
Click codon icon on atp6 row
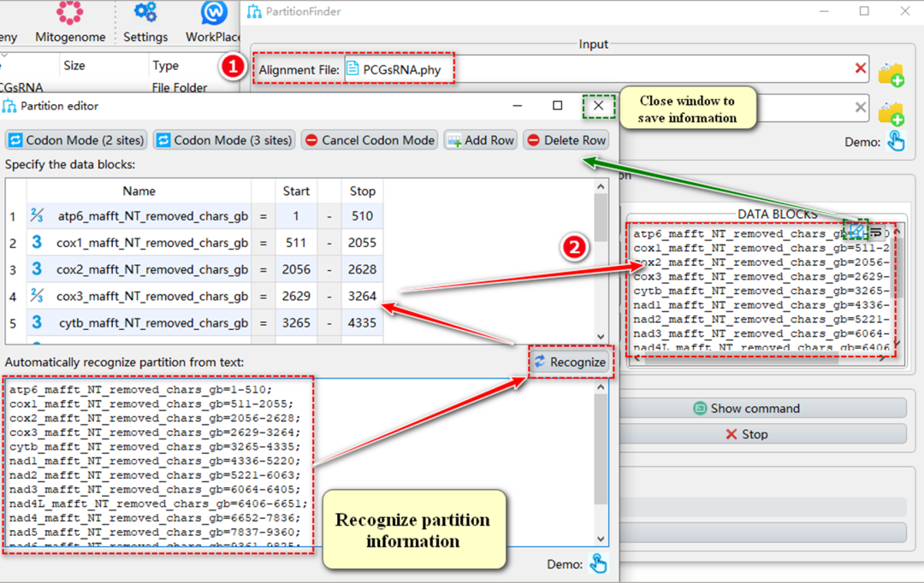click(37, 215)
